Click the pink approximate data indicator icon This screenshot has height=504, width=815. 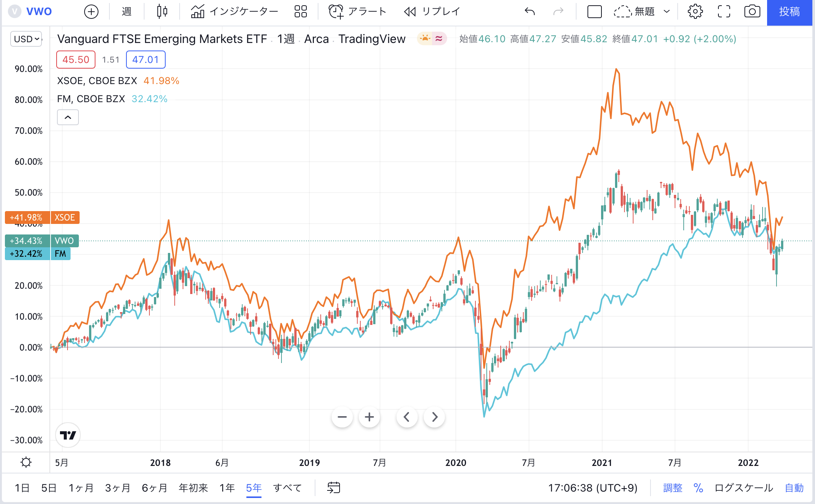point(439,38)
